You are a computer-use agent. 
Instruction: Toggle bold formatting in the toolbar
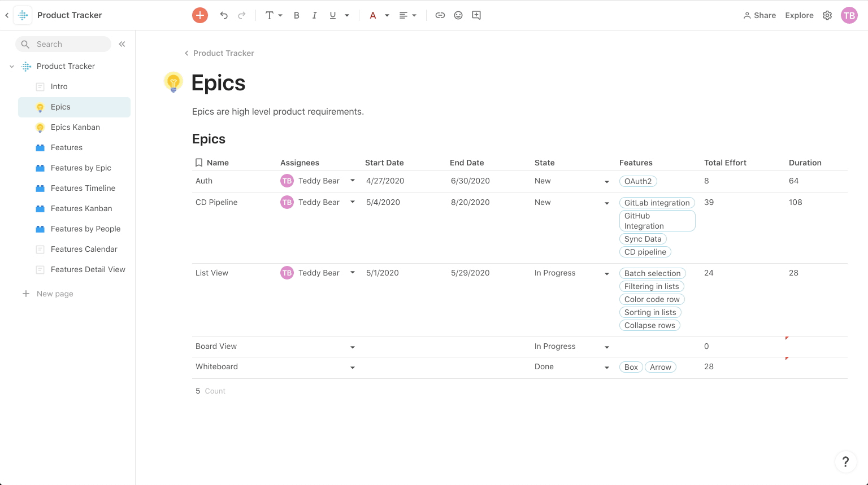coord(297,15)
